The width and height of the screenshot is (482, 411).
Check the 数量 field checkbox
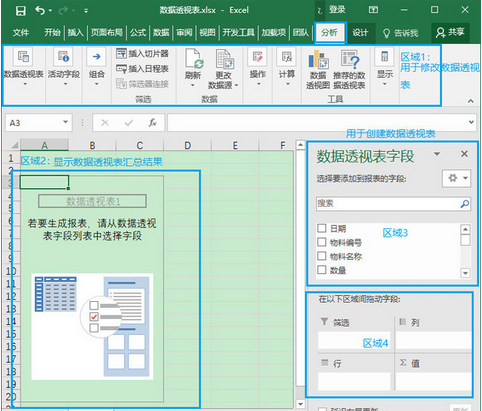tap(321, 270)
